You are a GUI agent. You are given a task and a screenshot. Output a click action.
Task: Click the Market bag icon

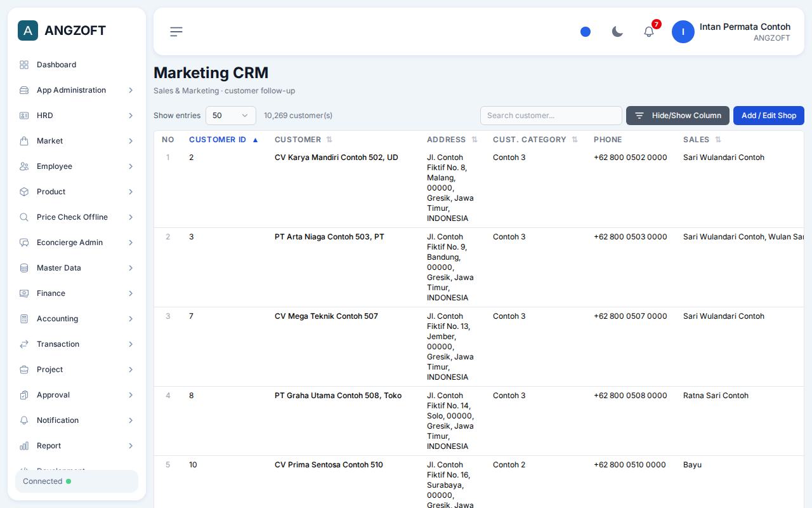(x=24, y=141)
